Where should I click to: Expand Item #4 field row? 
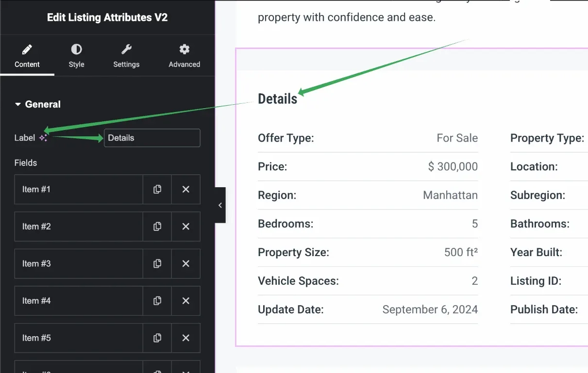(79, 301)
